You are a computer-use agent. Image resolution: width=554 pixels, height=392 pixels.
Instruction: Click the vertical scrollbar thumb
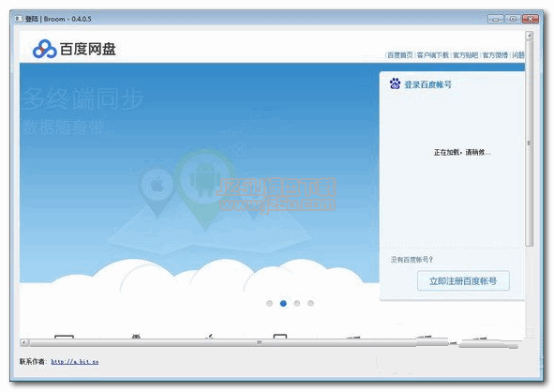[529, 143]
